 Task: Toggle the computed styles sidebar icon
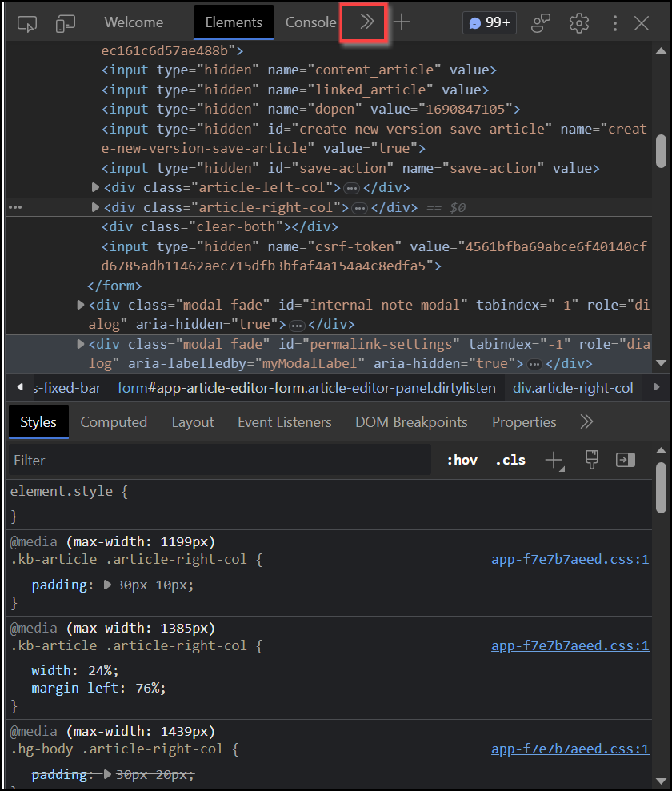click(625, 460)
